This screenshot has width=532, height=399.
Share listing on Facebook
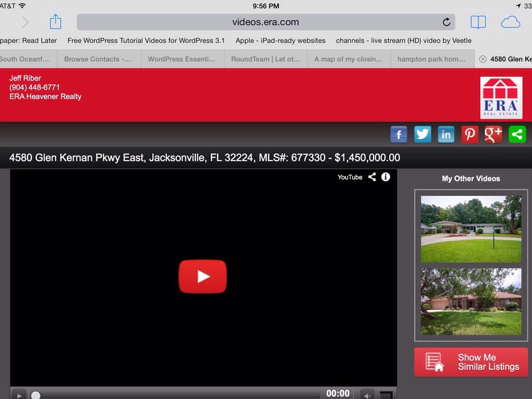click(x=398, y=135)
